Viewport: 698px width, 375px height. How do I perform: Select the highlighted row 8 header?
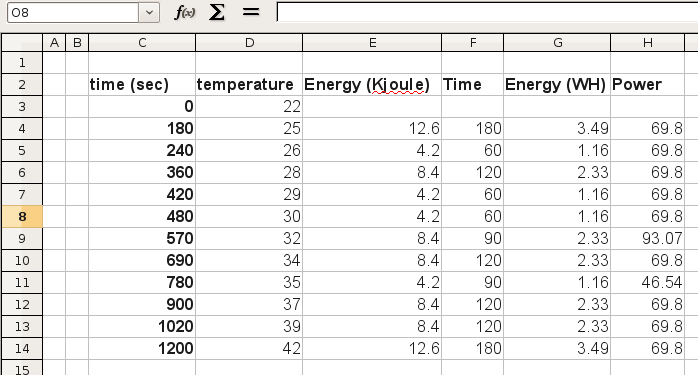tap(22, 216)
